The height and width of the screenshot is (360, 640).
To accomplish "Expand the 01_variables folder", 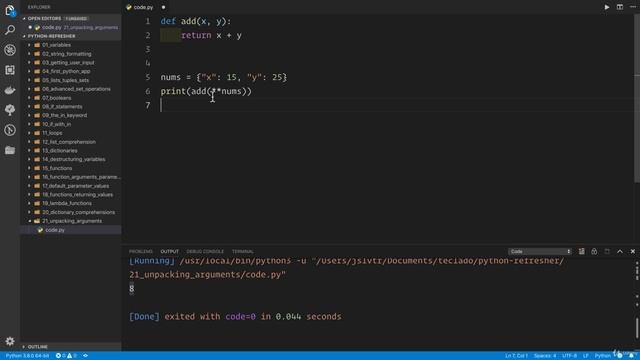I will pyautogui.click(x=71, y=45).
